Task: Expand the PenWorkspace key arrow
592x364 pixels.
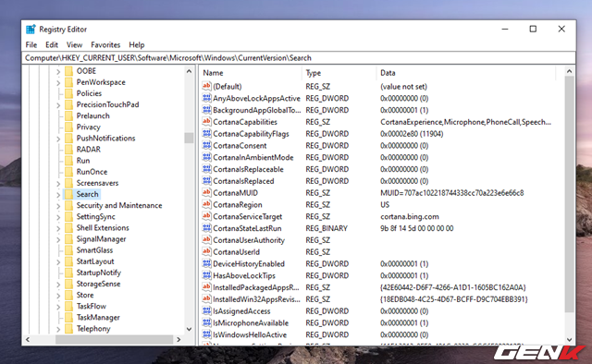Action: (58, 82)
